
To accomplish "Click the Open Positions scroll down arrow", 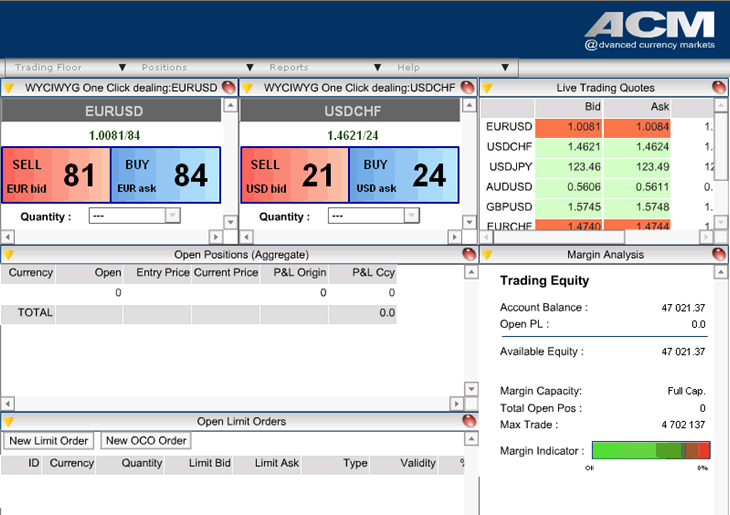I will click(x=471, y=389).
